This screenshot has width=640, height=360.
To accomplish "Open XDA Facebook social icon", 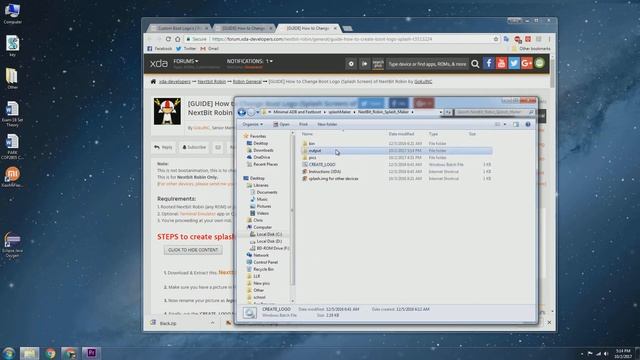I will [489, 63].
